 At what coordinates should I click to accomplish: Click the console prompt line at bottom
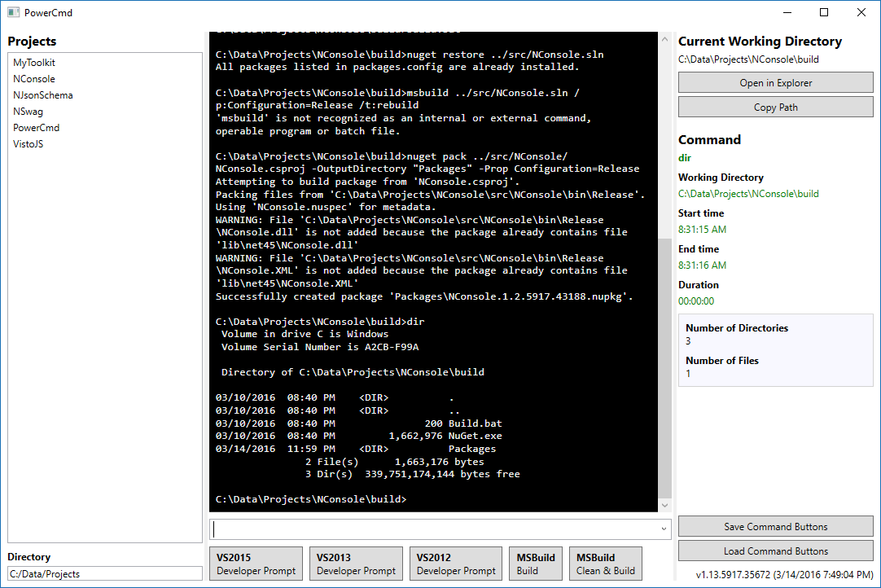(x=311, y=499)
